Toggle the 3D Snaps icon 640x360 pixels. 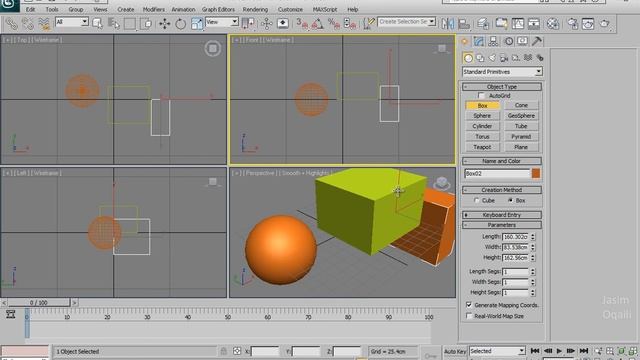click(302, 24)
